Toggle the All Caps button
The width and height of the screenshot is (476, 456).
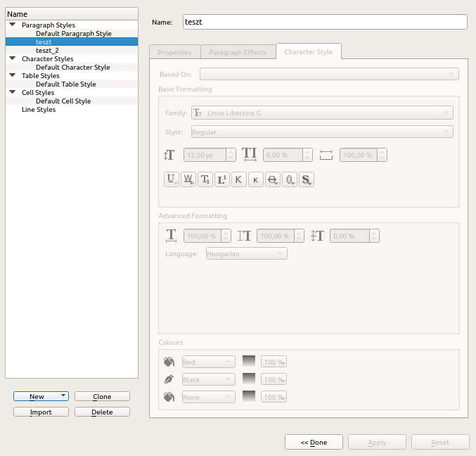239,179
